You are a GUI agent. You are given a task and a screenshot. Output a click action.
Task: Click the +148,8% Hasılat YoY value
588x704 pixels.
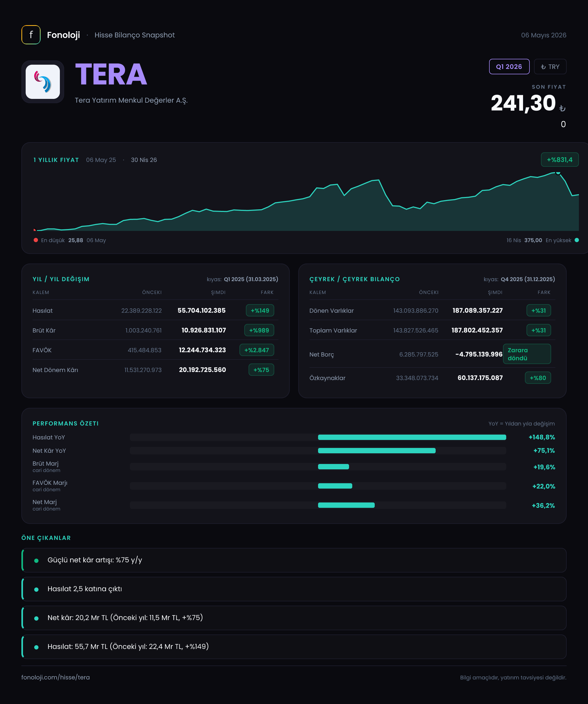[x=542, y=437]
